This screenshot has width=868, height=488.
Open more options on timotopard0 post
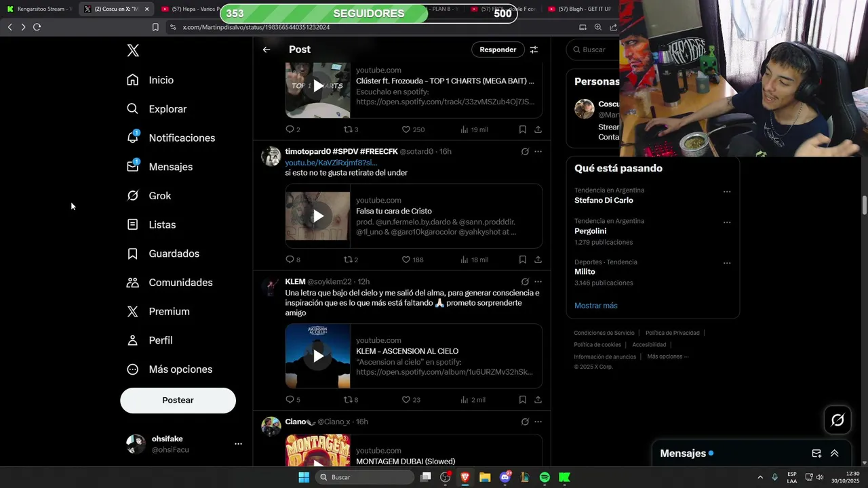(538, 151)
